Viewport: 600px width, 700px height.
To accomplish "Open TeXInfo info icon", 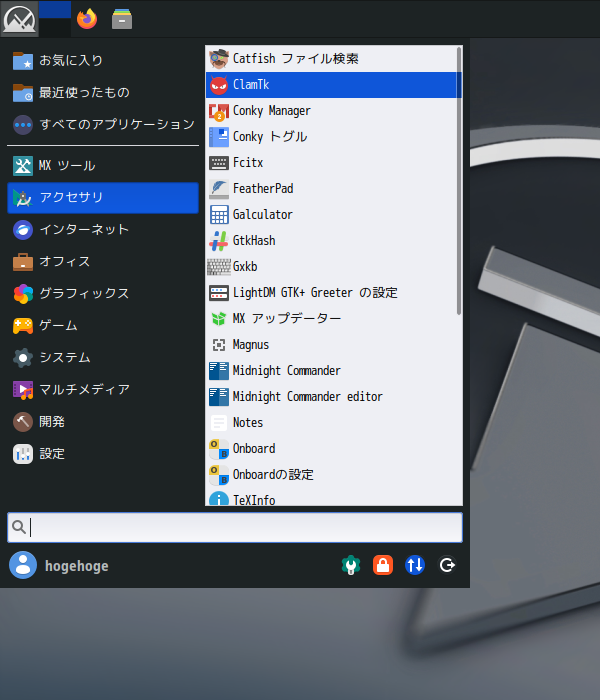I will point(219,498).
